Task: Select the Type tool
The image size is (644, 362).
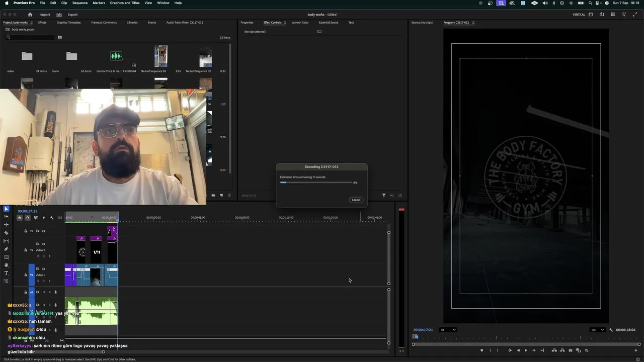Action: pos(6,273)
